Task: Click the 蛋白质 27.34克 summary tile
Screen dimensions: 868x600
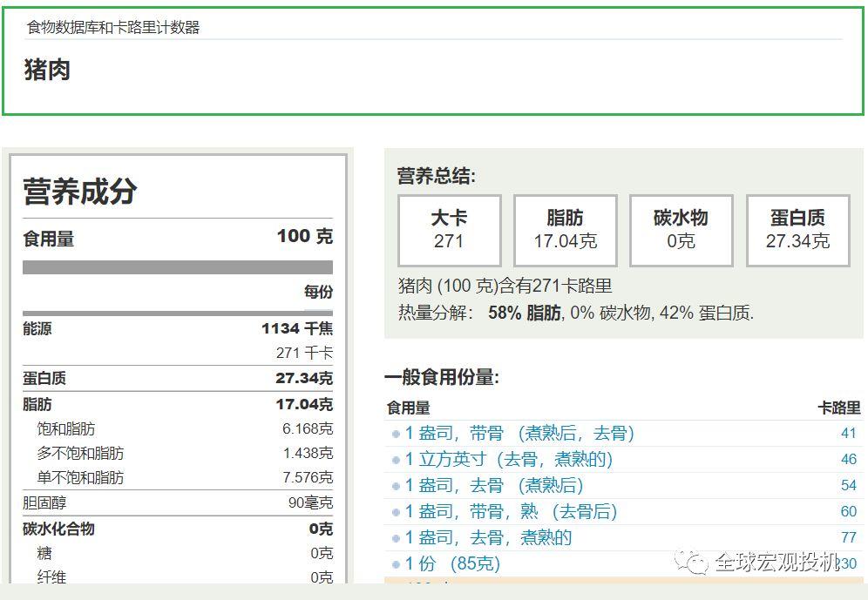Action: click(797, 229)
